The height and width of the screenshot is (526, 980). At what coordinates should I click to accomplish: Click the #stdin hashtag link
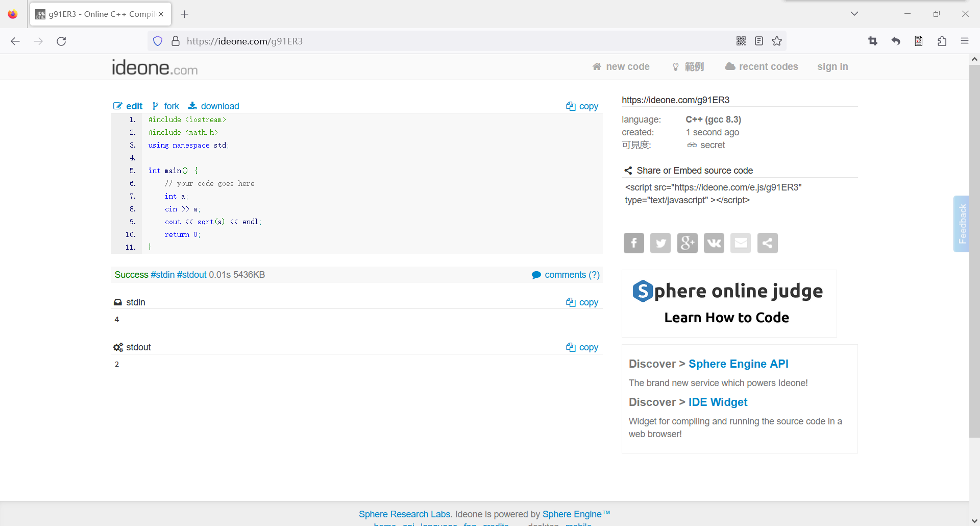coord(163,275)
